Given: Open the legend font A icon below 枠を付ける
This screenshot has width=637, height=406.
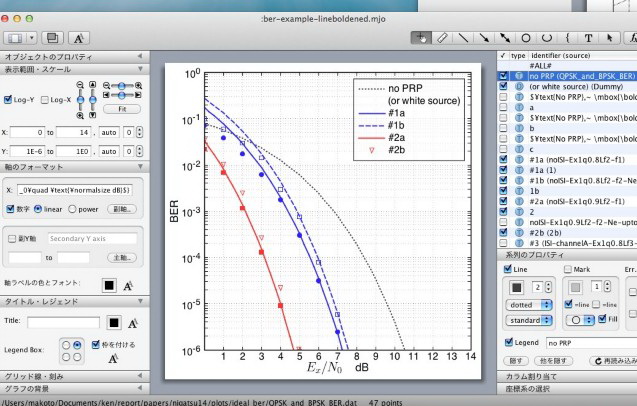Looking at the screenshot, I should point(113,358).
